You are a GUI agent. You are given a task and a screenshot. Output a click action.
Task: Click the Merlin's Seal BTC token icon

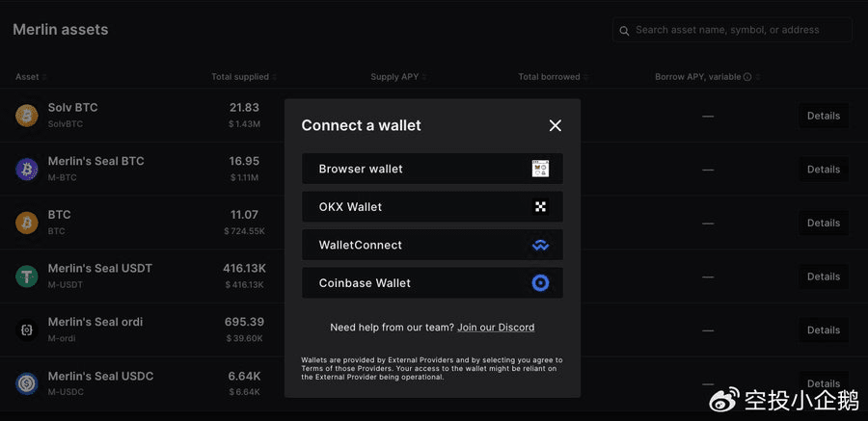(x=27, y=170)
